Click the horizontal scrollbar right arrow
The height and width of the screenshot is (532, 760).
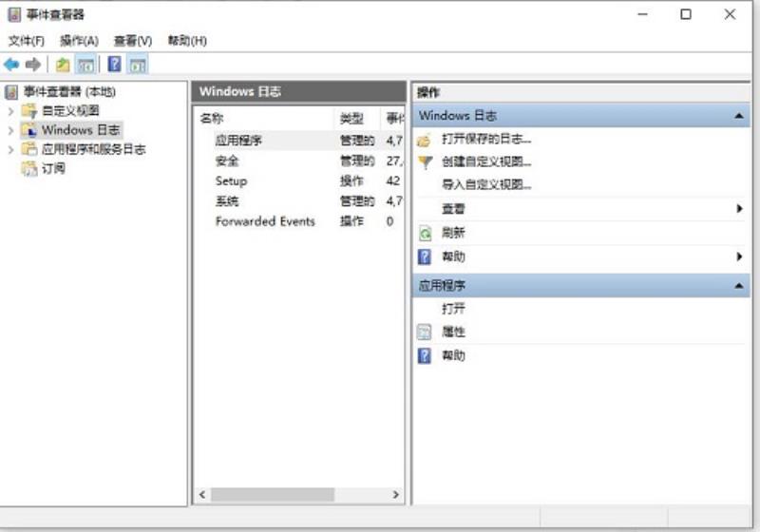coord(395,495)
